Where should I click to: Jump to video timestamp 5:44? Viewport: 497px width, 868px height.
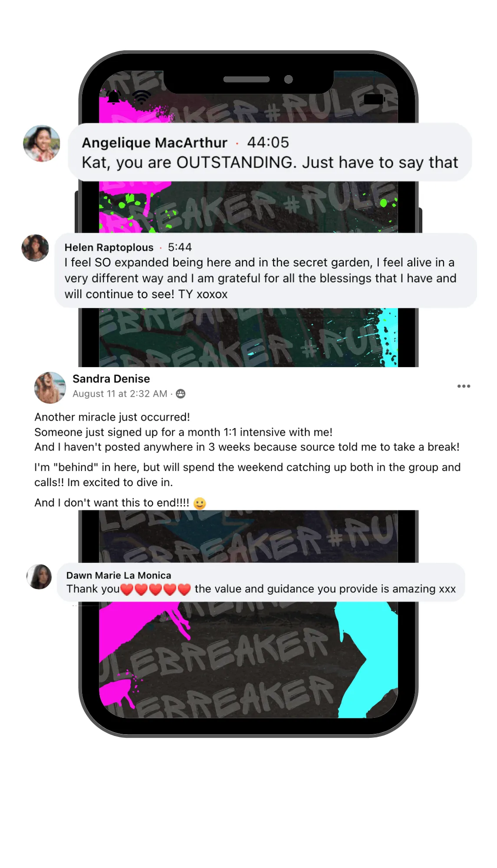coord(180,247)
